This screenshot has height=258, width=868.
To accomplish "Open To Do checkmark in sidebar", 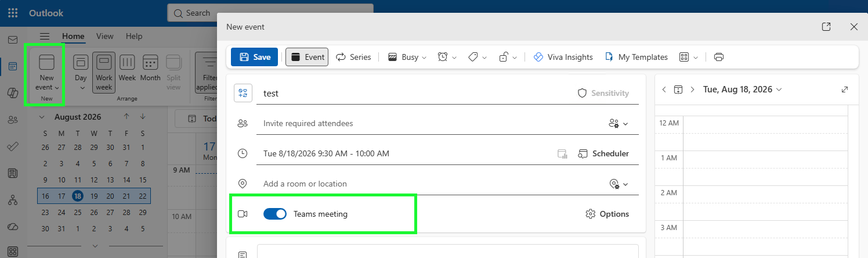I will point(13,146).
